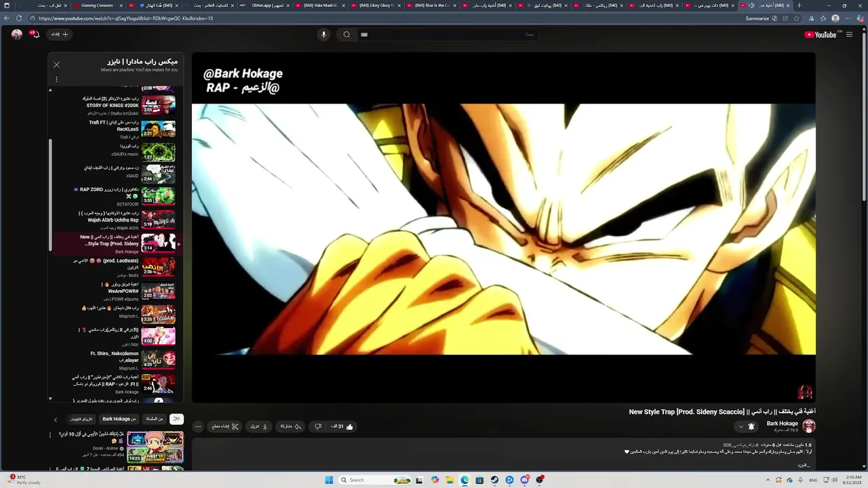
Task: Expand the video description box
Action: click(x=503, y=454)
